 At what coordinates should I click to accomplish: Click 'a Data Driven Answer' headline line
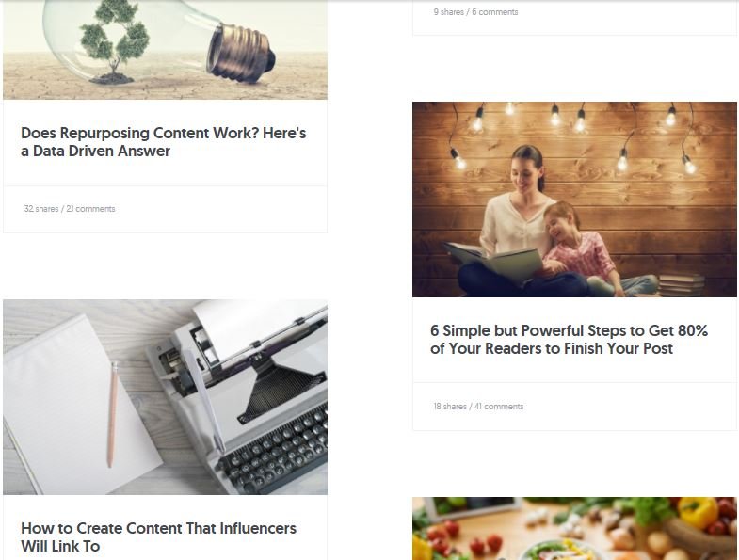point(95,151)
